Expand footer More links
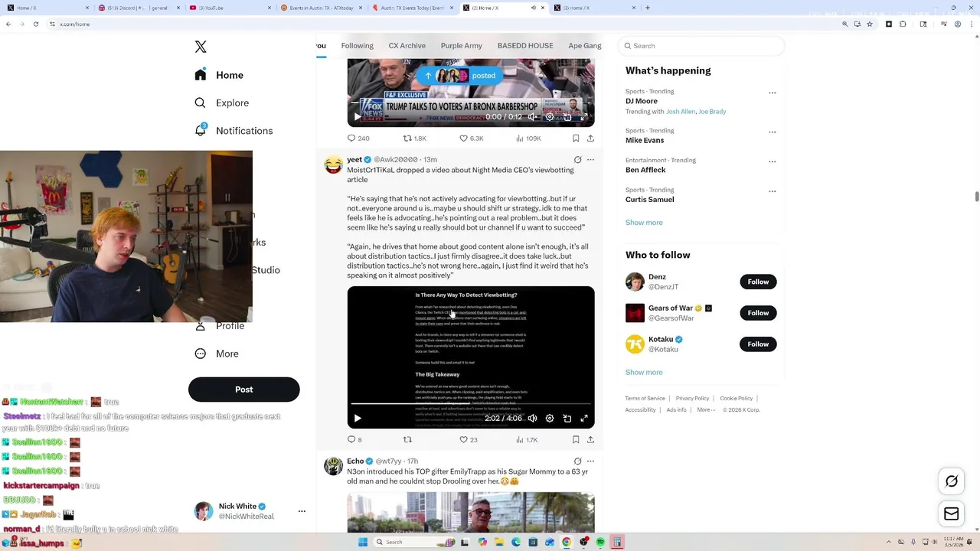The image size is (980, 551). (706, 409)
